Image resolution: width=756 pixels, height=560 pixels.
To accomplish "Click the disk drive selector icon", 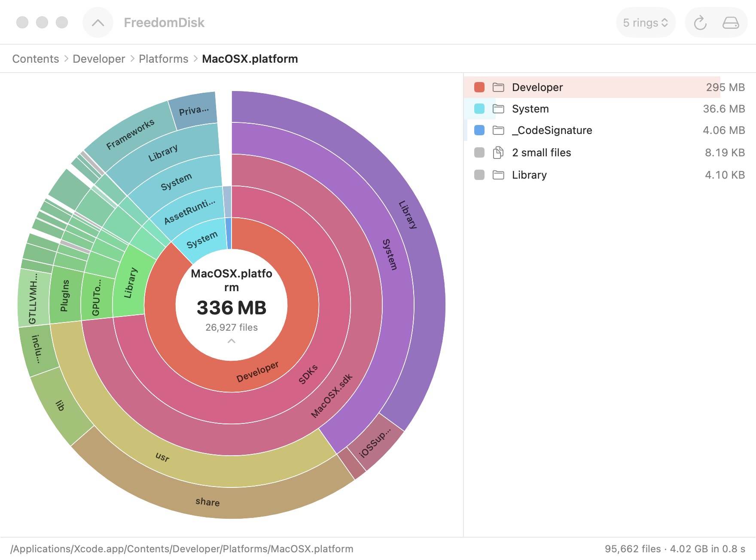I will pos(731,23).
